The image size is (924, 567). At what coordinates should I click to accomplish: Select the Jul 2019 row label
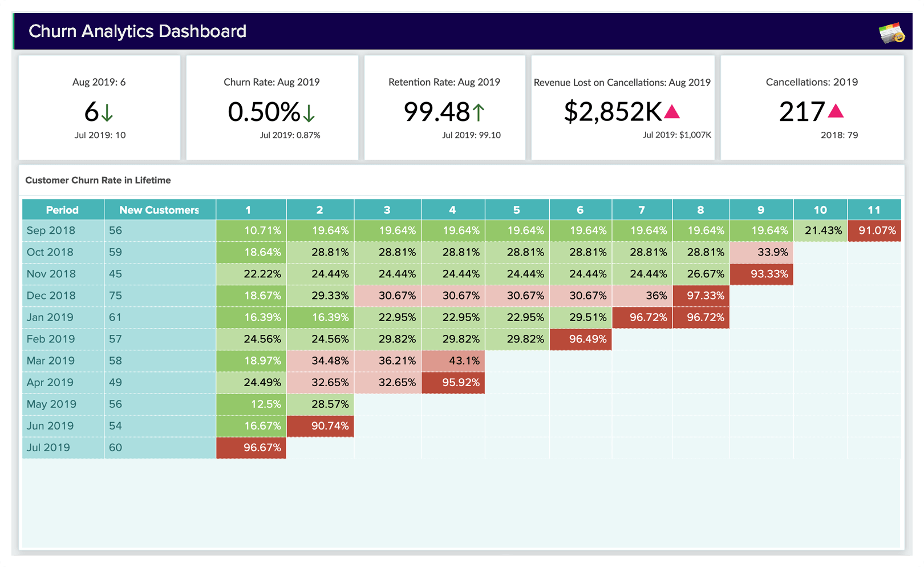pyautogui.click(x=48, y=447)
